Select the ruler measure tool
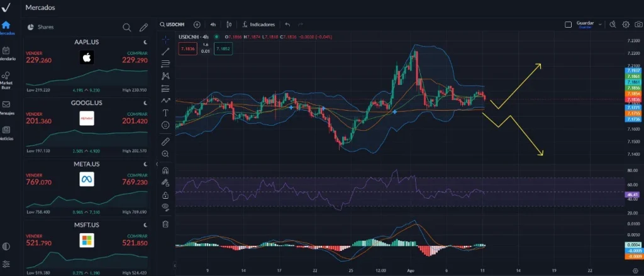This screenshot has width=644, height=276. 165,141
